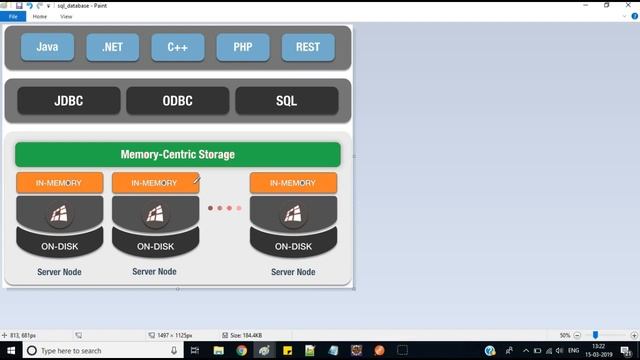640x360 pixels.
Task: Zoom out with minus button
Action: [577, 336]
